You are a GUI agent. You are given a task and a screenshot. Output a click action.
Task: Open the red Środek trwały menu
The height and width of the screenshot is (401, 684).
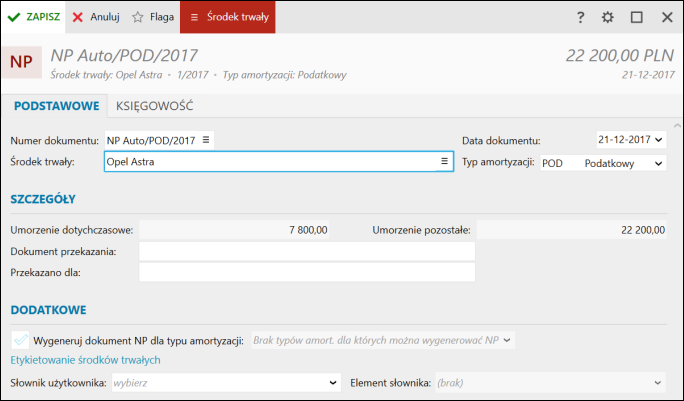[x=228, y=17]
